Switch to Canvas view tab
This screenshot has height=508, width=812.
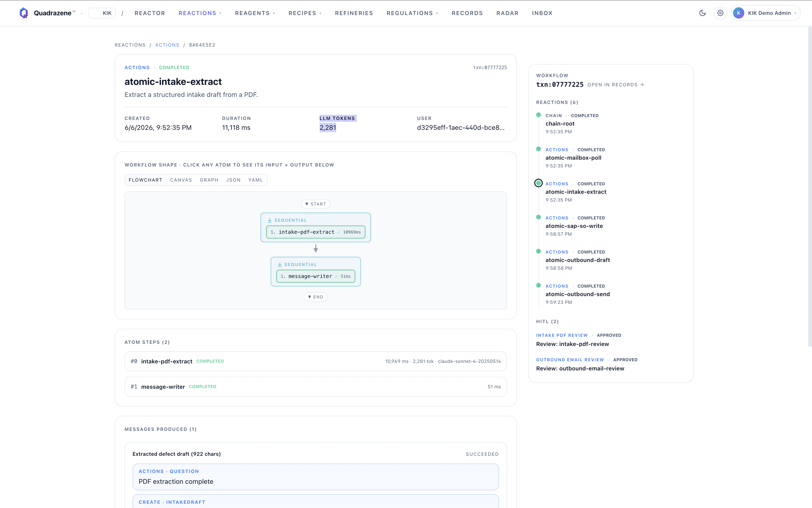tap(181, 180)
